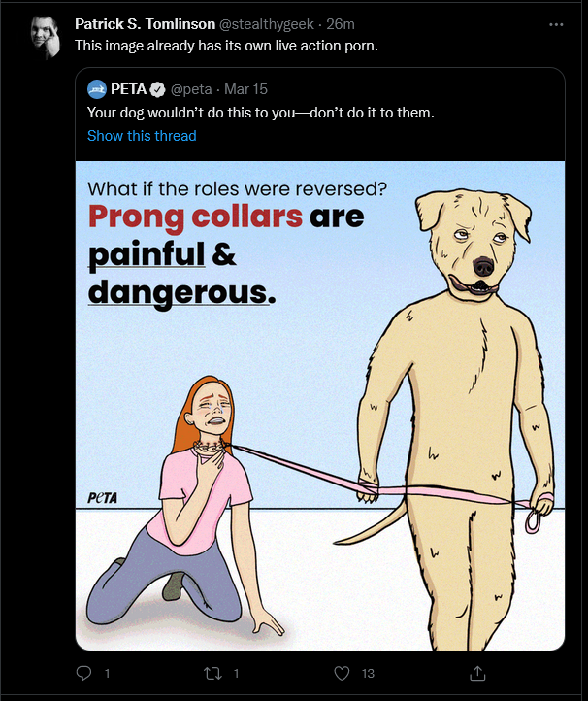Click the reply speech bubble icon
Viewport: 588px width, 701px height.
[x=83, y=673]
